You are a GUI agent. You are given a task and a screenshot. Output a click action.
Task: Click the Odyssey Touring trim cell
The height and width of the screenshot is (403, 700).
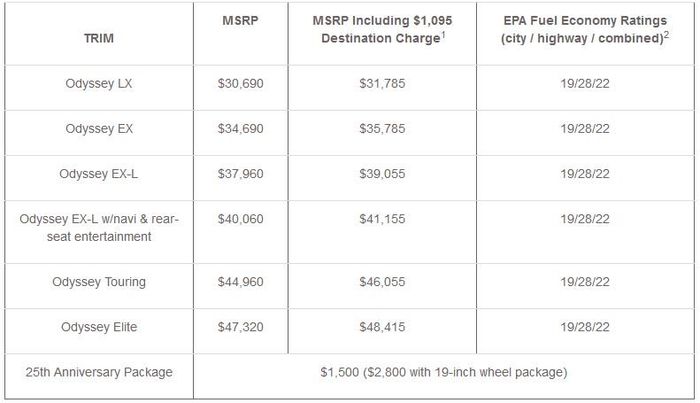(98, 282)
